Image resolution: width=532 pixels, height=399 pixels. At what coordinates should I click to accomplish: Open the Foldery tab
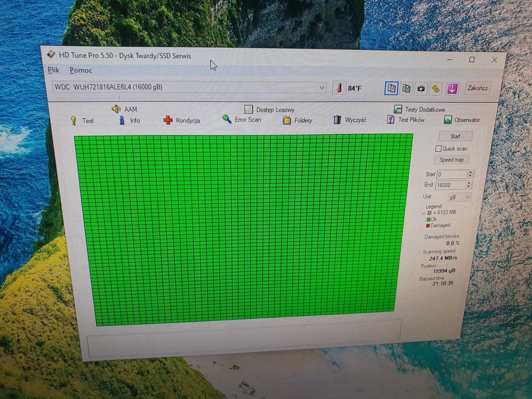[297, 120]
